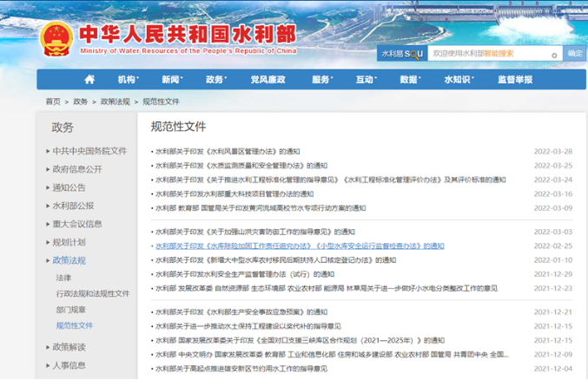Open the 水土保持工程建设以奖代补 guidance
The width and height of the screenshot is (588, 380).
248,326
